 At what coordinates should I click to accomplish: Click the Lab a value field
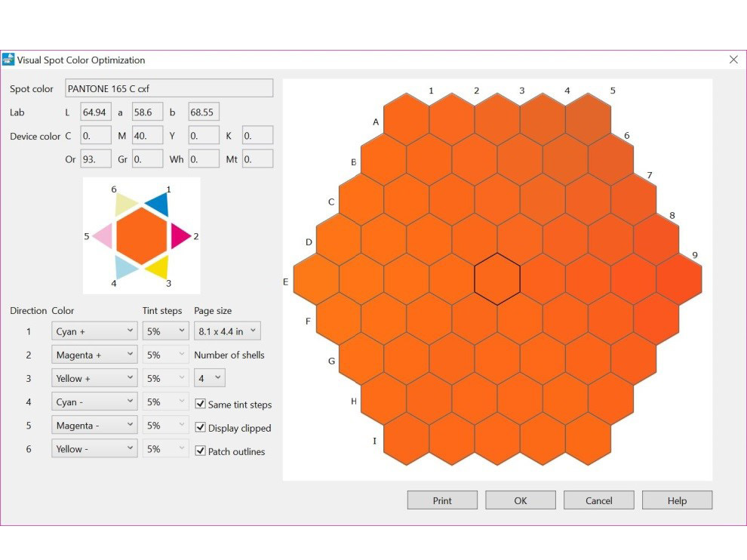(x=147, y=112)
